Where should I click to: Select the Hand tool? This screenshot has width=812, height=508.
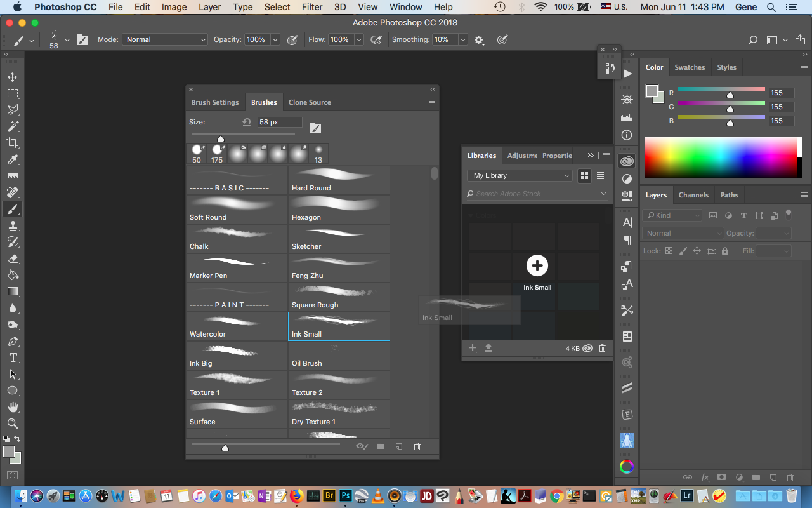[x=12, y=407]
